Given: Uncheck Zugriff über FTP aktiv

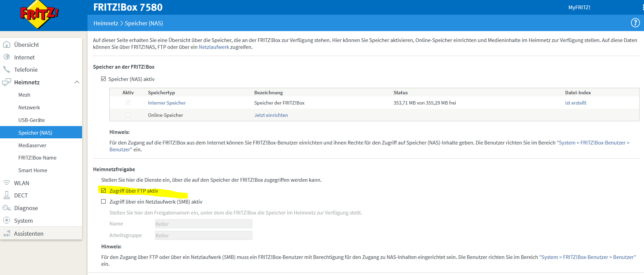Looking at the screenshot, I should pyautogui.click(x=103, y=191).
